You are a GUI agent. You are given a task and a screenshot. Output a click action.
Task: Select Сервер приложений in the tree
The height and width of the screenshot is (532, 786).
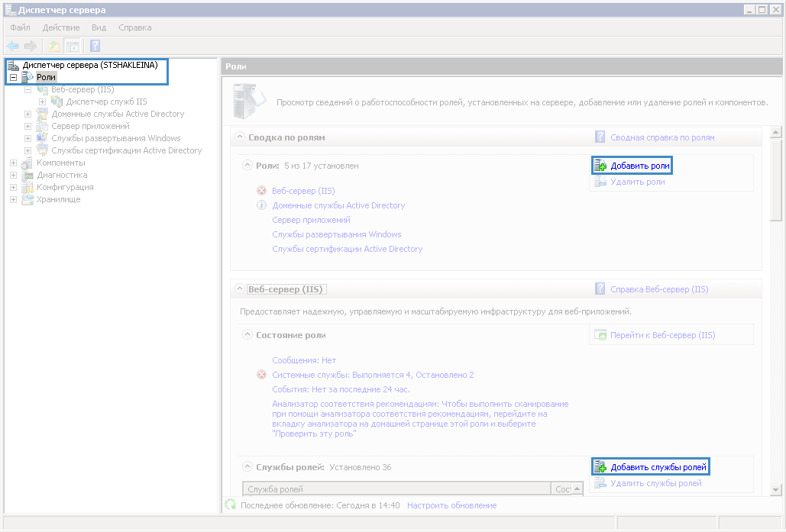[x=90, y=126]
